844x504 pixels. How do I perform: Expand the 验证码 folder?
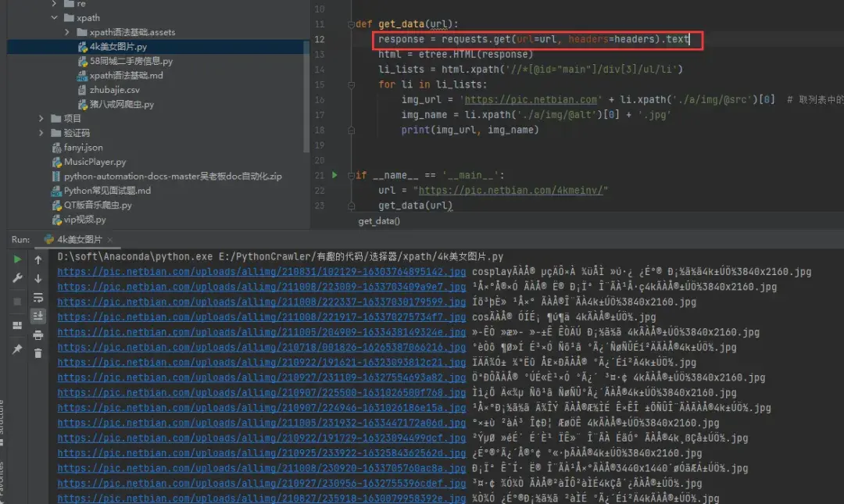[x=41, y=133]
